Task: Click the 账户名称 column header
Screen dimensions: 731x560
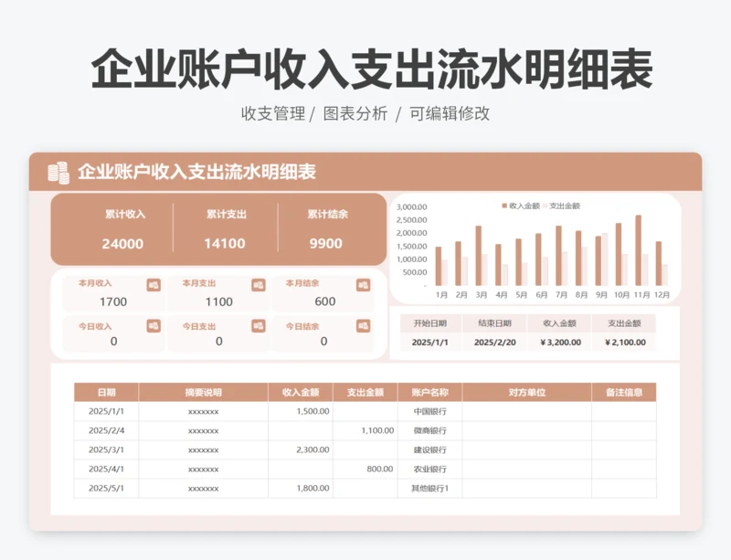Action: [429, 393]
